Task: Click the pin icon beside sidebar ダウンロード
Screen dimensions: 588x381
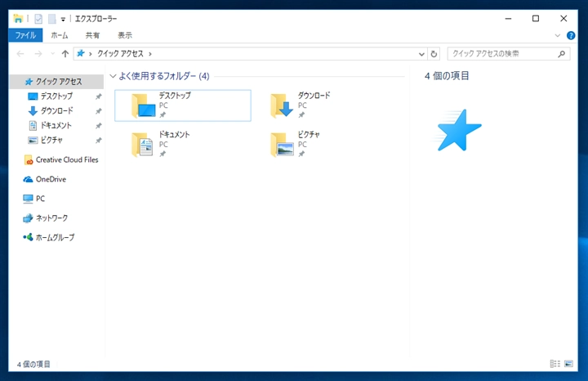Action: coord(98,111)
